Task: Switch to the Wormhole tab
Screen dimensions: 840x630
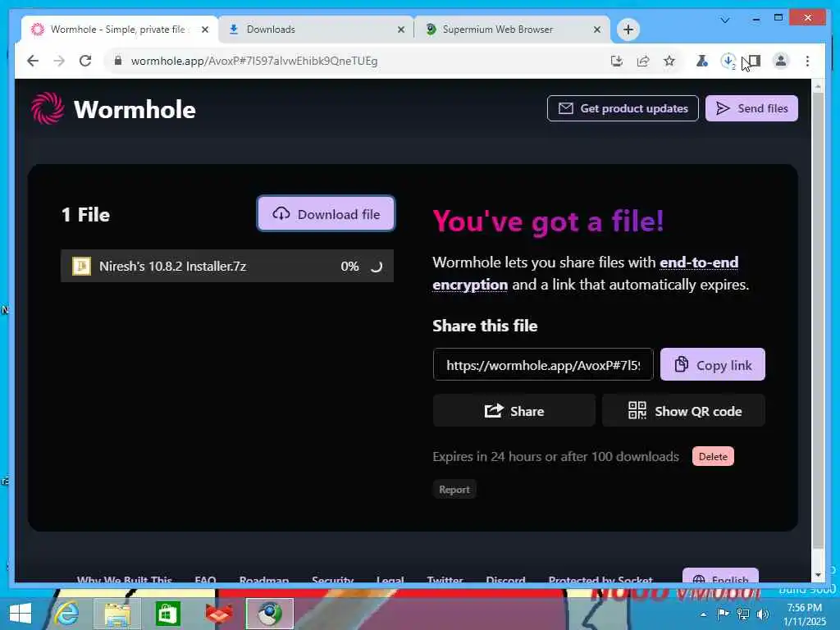Action: 119,30
